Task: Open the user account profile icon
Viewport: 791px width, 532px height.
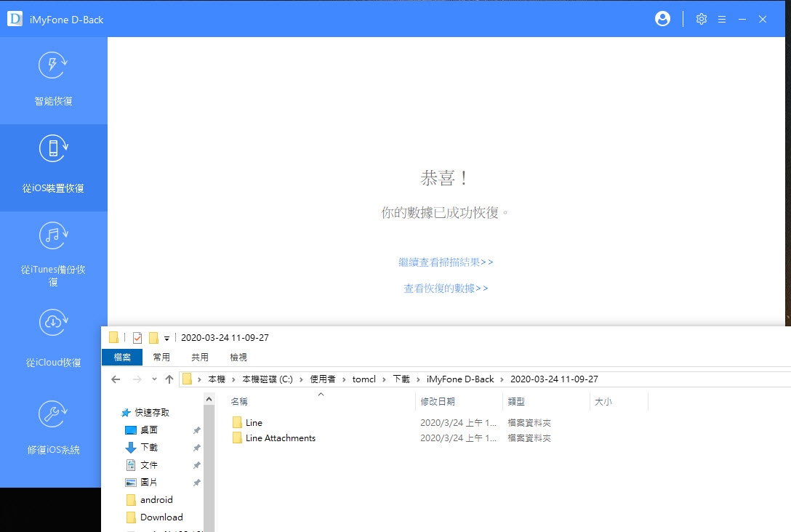Action: [662, 20]
